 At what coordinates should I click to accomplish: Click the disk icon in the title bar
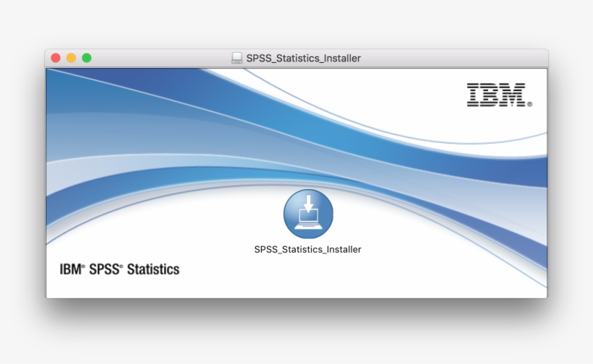(236, 58)
